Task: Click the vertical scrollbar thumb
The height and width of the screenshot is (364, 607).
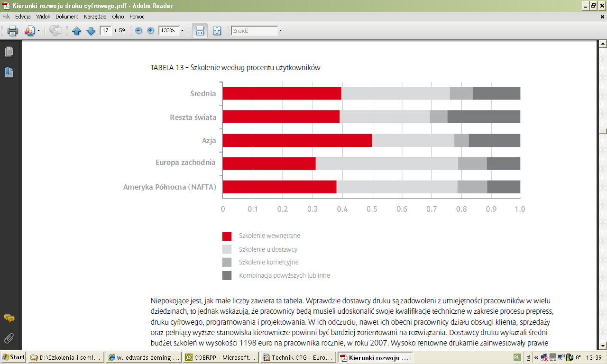Action: pos(603,131)
